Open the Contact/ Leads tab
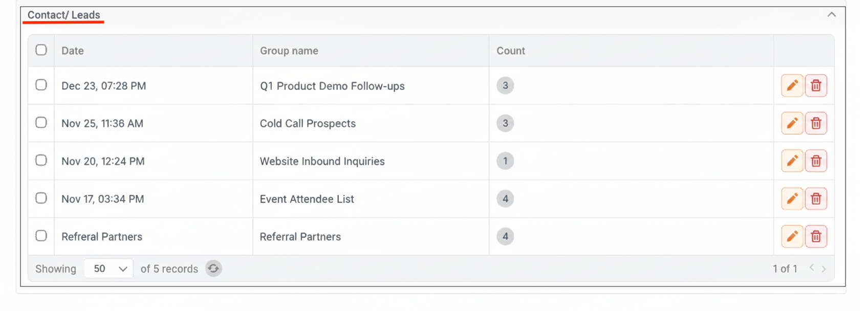Image resolution: width=868 pixels, height=311 pixels. [x=64, y=15]
